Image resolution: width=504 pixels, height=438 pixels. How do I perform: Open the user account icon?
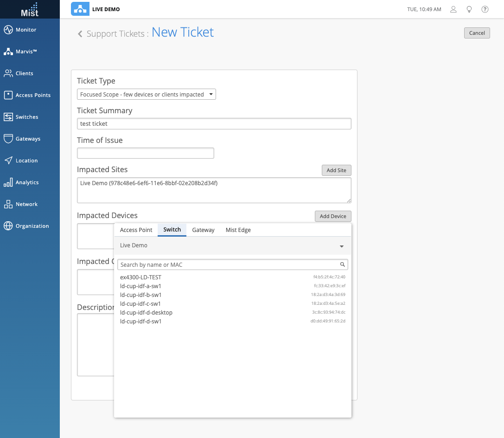[453, 9]
